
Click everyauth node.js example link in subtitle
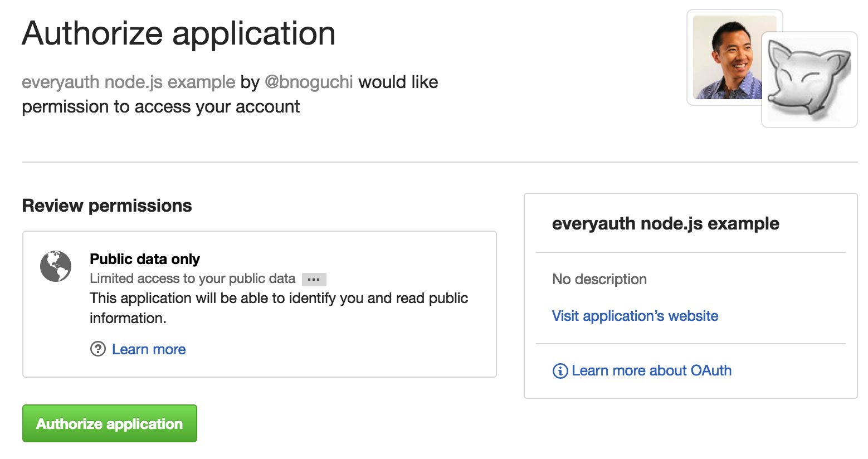(x=128, y=82)
